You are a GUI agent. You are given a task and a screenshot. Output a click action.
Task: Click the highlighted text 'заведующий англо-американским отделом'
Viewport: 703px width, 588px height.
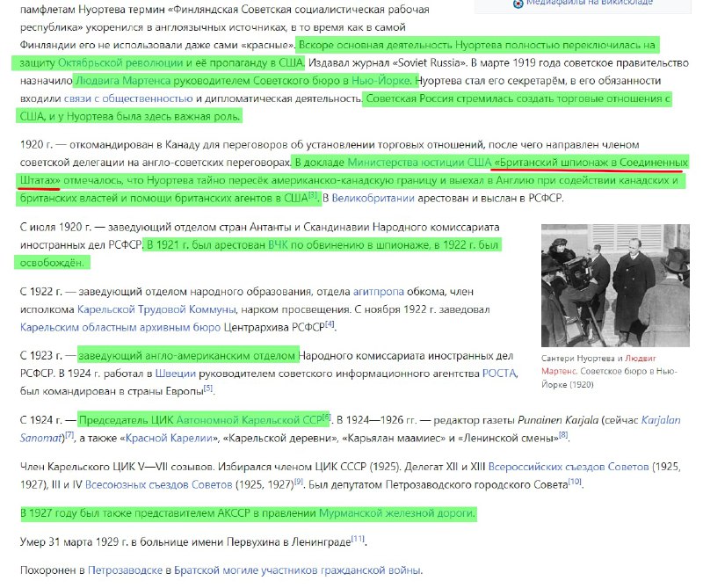[186, 356]
